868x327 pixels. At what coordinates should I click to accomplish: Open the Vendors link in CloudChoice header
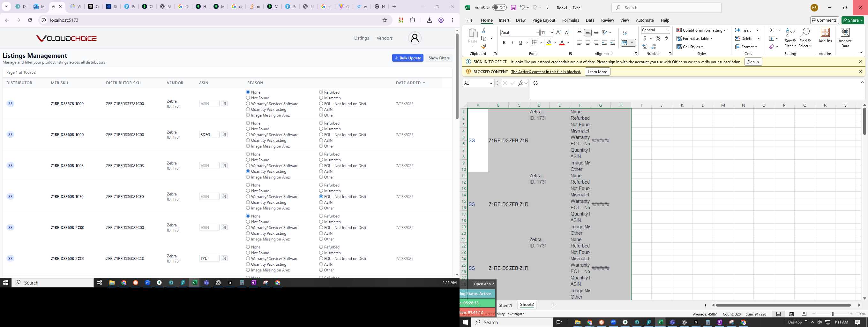pos(385,38)
